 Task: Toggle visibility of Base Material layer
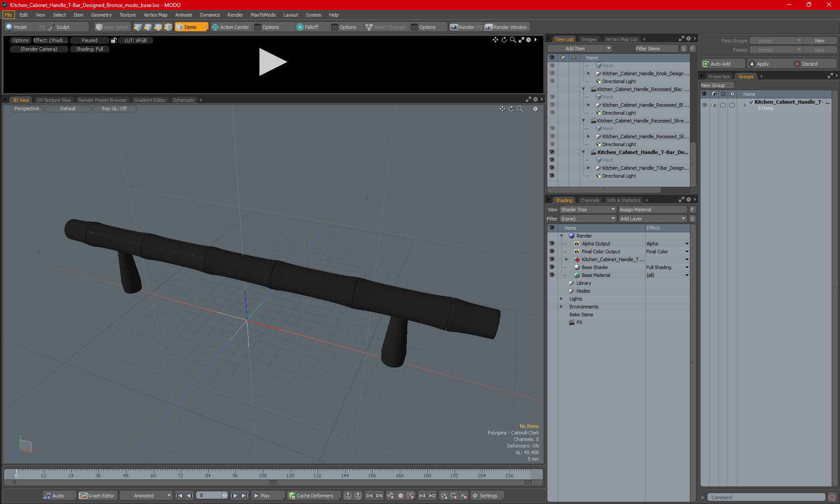pos(552,275)
